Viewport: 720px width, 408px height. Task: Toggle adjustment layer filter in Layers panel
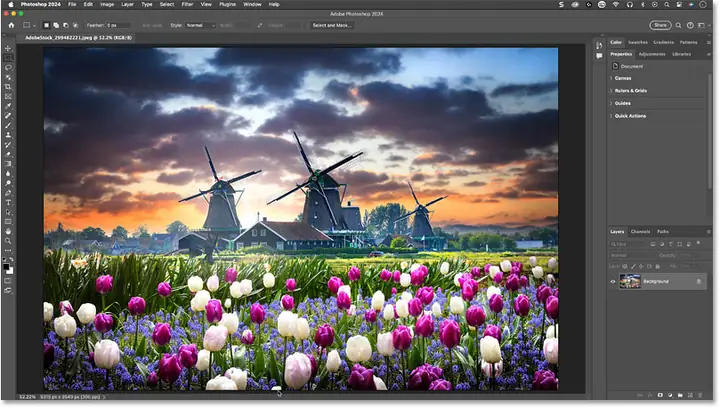pos(662,244)
